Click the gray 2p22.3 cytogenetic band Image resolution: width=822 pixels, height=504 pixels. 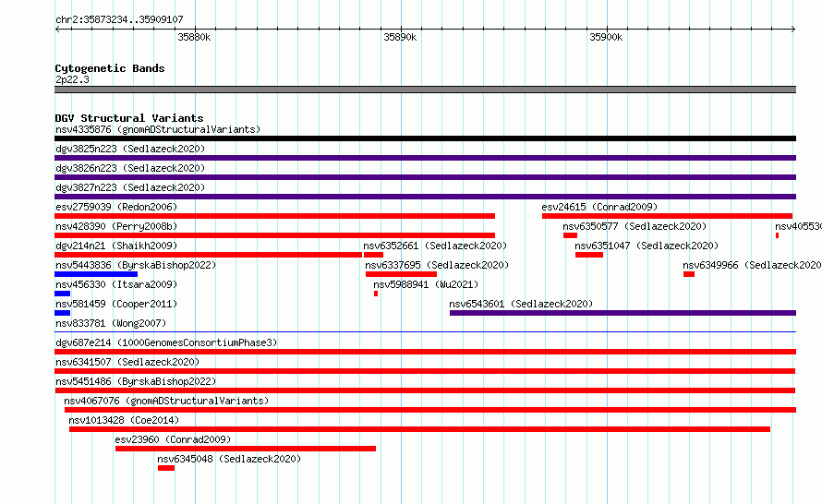pos(425,90)
